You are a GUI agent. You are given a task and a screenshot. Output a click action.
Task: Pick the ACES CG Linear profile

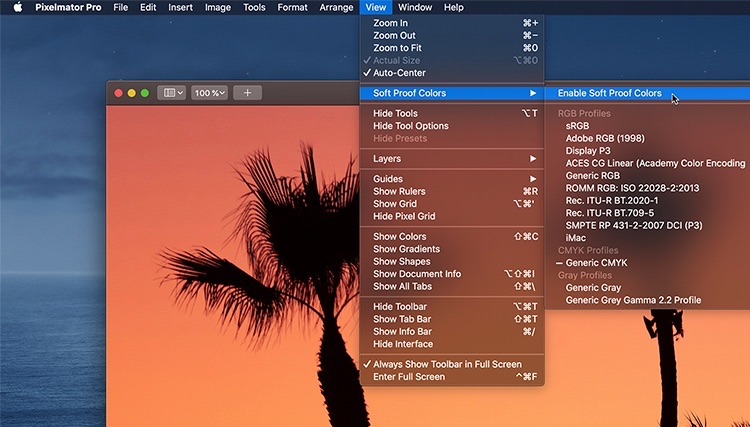647,163
